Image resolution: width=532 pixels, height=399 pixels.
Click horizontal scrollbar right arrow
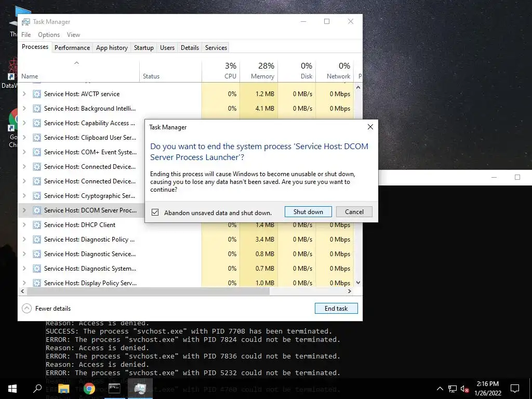coord(350,291)
